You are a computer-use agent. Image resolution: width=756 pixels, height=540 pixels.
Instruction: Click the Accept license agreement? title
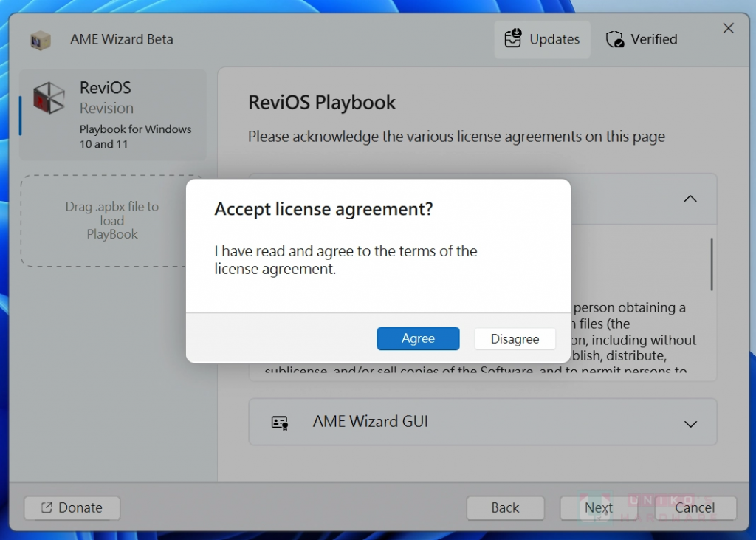(323, 209)
